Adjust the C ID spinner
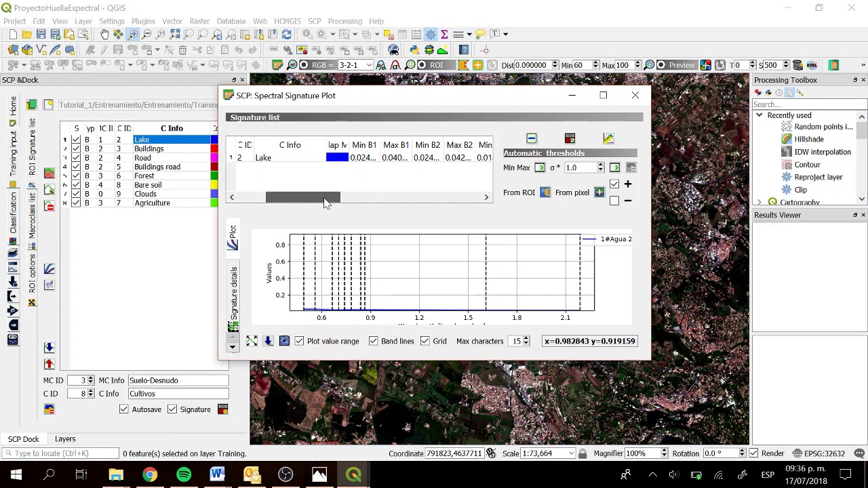The width and height of the screenshot is (868, 488). [x=90, y=394]
